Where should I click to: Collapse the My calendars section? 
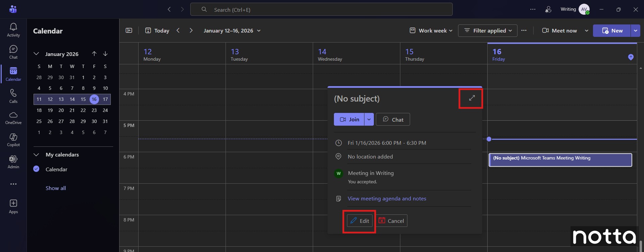click(x=36, y=154)
